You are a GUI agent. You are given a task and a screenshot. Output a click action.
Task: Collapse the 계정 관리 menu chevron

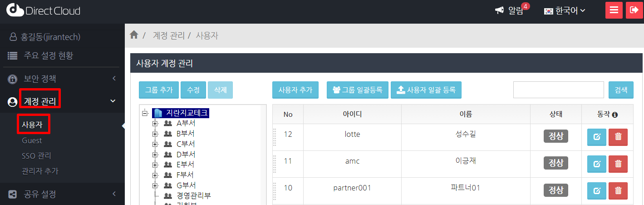pos(113,101)
